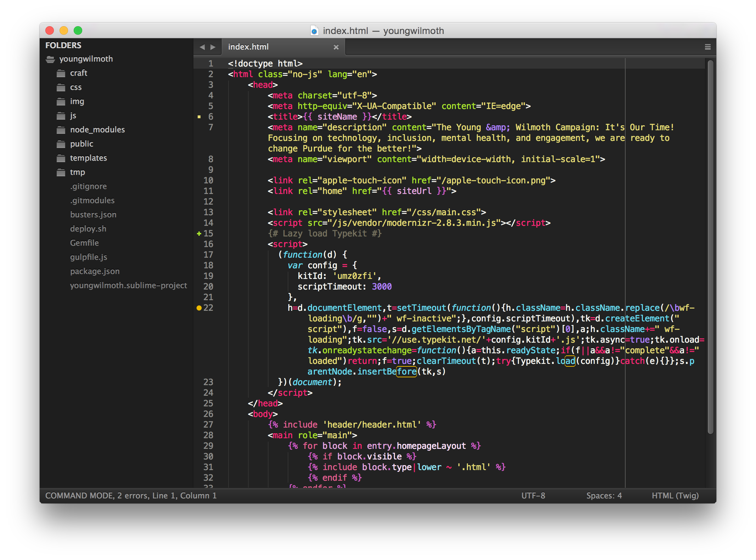Click the scriptTimeout value 3000
This screenshot has height=560, width=756.
coord(382,287)
